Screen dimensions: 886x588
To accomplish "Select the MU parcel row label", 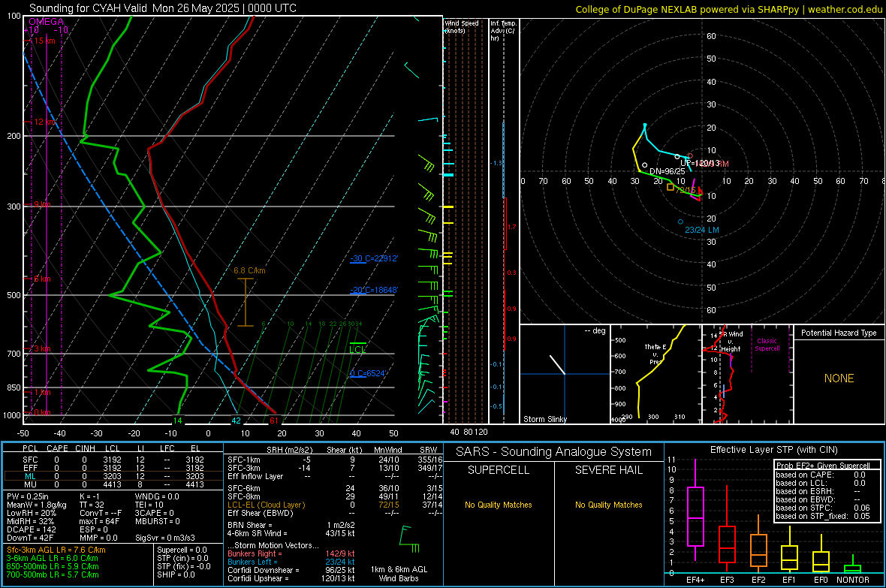I will click(x=30, y=484).
